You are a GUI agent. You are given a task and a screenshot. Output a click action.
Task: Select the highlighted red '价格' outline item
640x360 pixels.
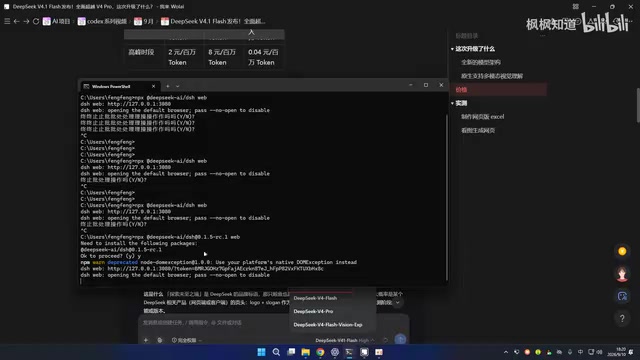[500, 89]
